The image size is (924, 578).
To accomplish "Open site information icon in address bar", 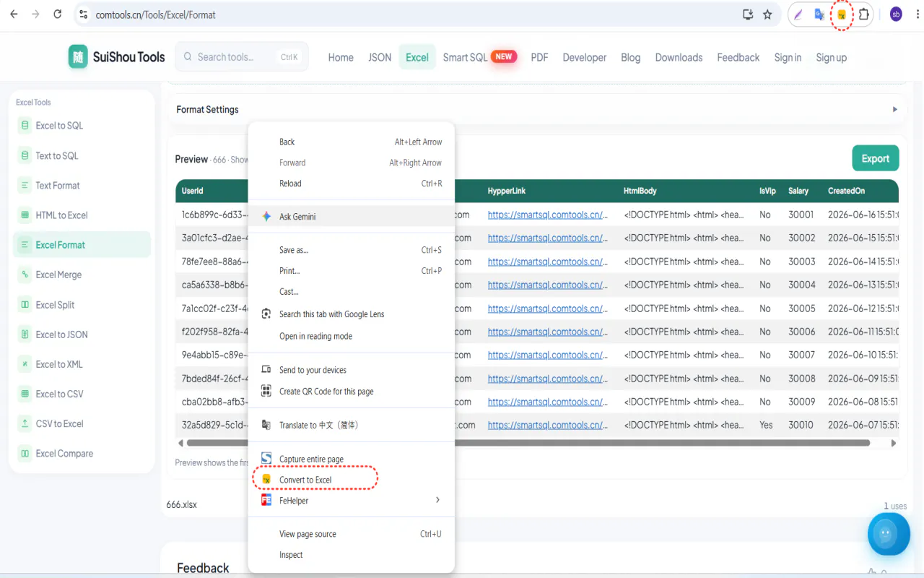I will 83,14.
